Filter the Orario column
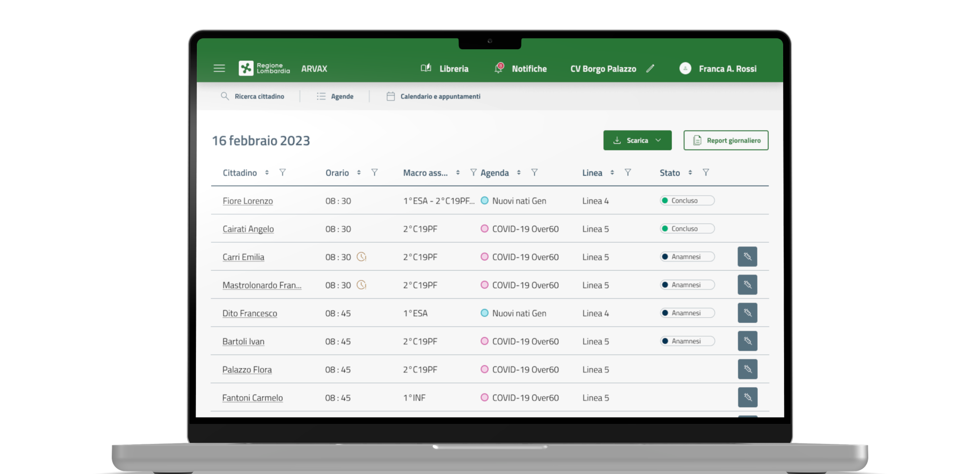 (x=374, y=172)
